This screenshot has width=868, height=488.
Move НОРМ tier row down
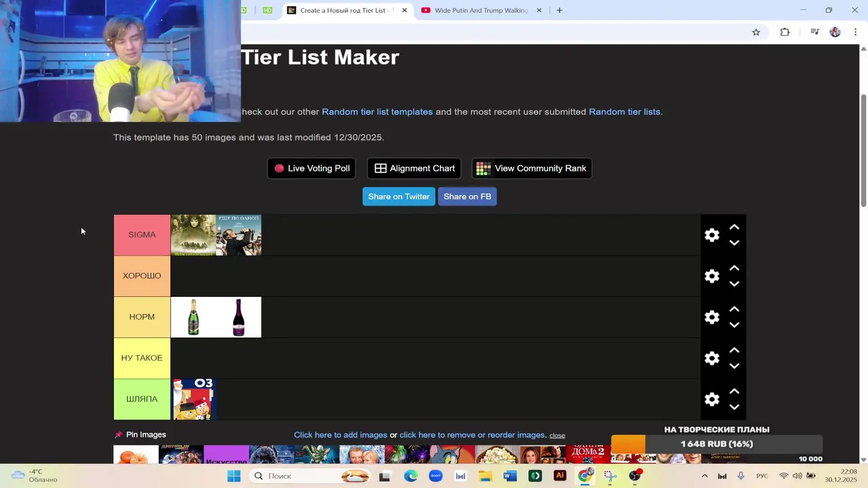pos(734,325)
